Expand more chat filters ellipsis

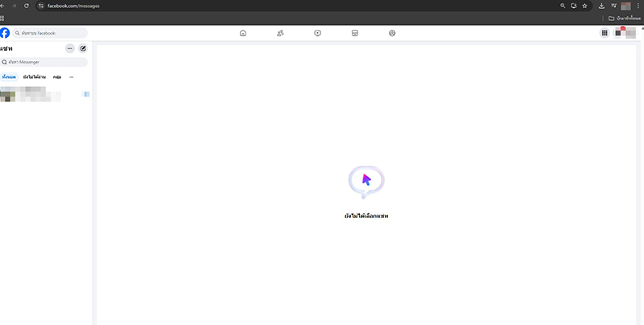[72, 77]
